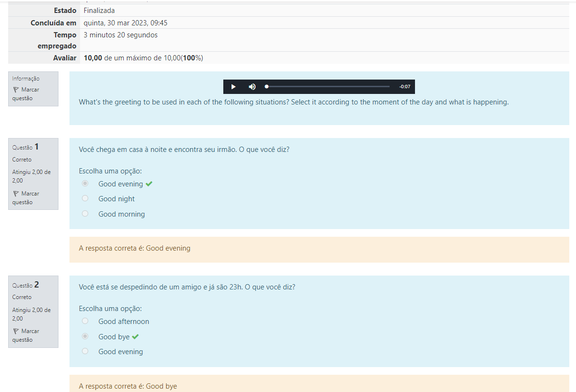Choose the "Good evening" radio in Questão 2
The height and width of the screenshot is (392, 576).
85,351
